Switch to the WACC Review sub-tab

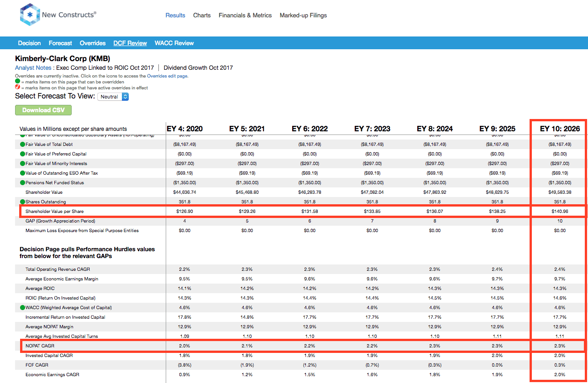coord(174,43)
